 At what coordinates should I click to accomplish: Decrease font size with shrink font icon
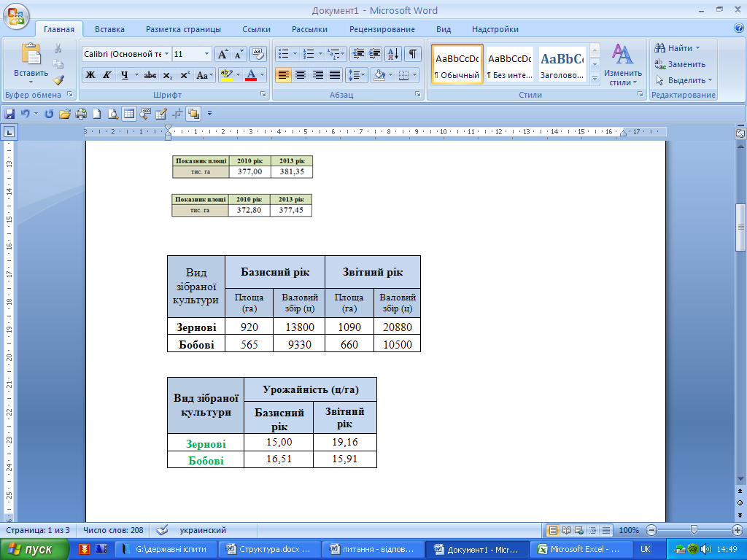239,54
